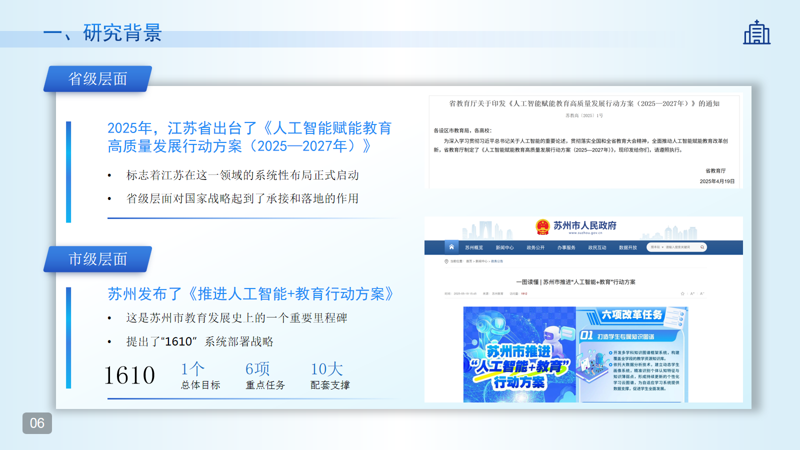Click the 01 numbered marker in infographic
The height and width of the screenshot is (450, 800).
(x=587, y=336)
